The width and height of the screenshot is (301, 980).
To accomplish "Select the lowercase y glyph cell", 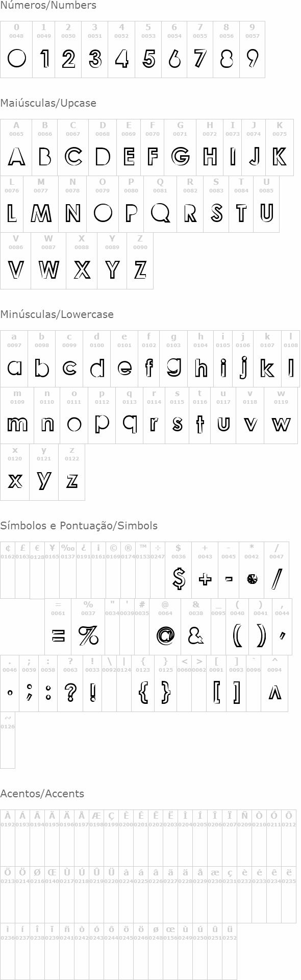I will coord(44,473).
